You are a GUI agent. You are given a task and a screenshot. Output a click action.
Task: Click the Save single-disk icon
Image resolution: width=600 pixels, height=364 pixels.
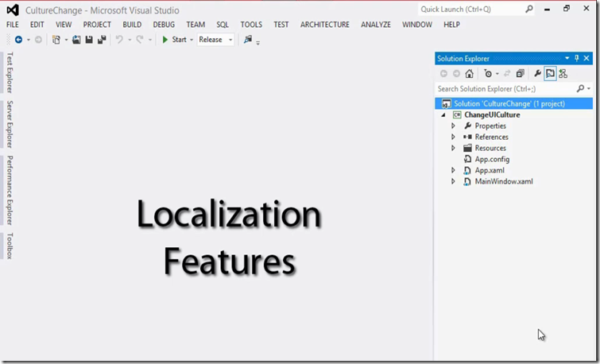click(x=89, y=40)
